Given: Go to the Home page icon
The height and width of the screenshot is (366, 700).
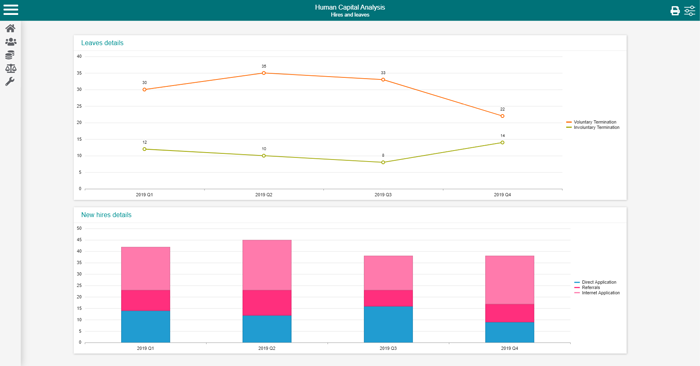Looking at the screenshot, I should point(10,29).
